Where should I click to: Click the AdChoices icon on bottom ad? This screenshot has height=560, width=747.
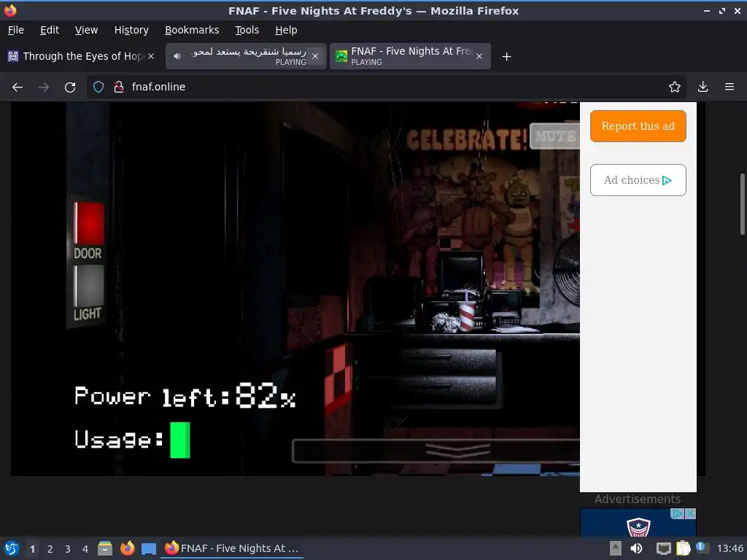[x=678, y=514]
